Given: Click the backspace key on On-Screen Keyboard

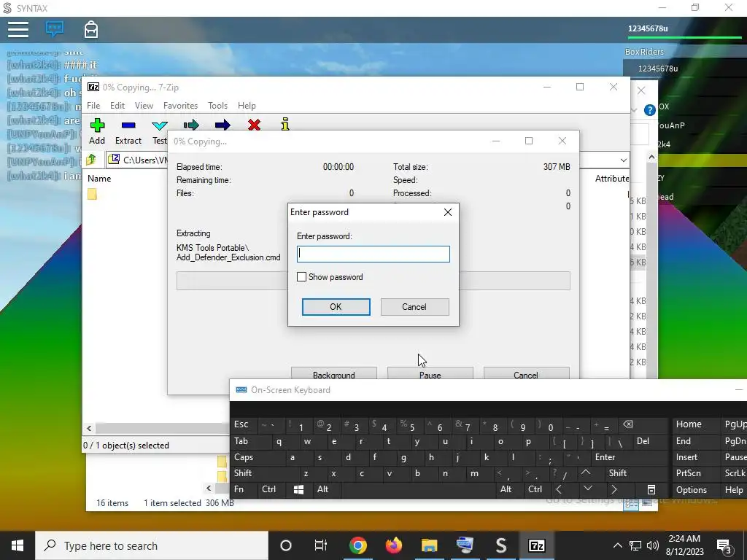Looking at the screenshot, I should pos(628,424).
